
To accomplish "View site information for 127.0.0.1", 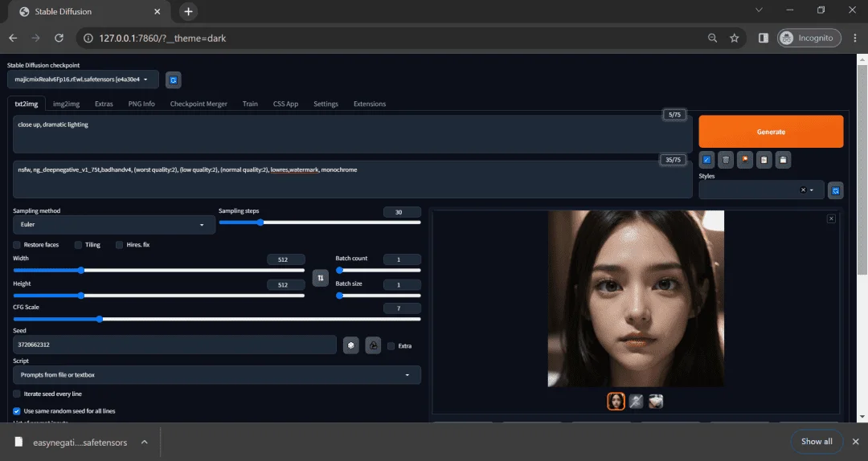I will coord(88,39).
